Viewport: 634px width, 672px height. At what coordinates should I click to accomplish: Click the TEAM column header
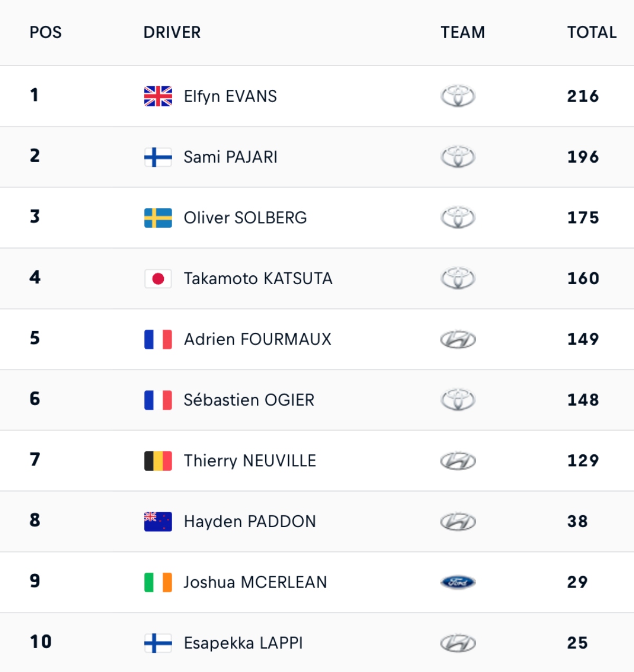click(463, 32)
